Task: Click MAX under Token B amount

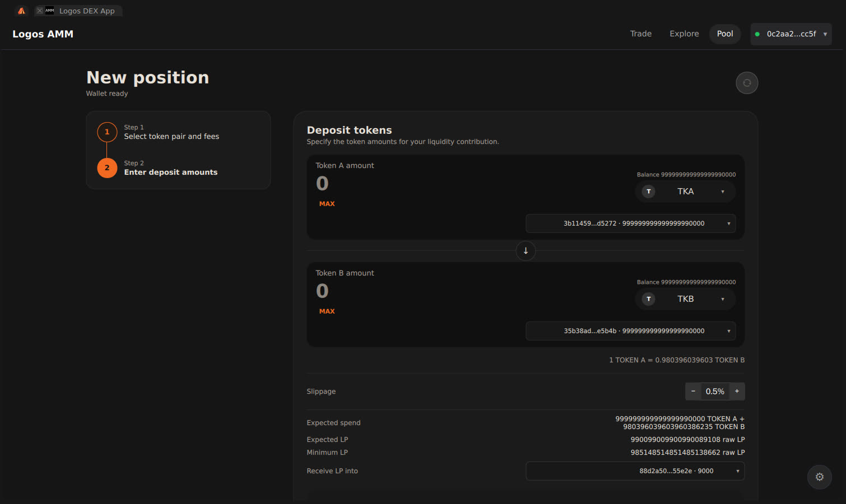Action: click(x=327, y=311)
